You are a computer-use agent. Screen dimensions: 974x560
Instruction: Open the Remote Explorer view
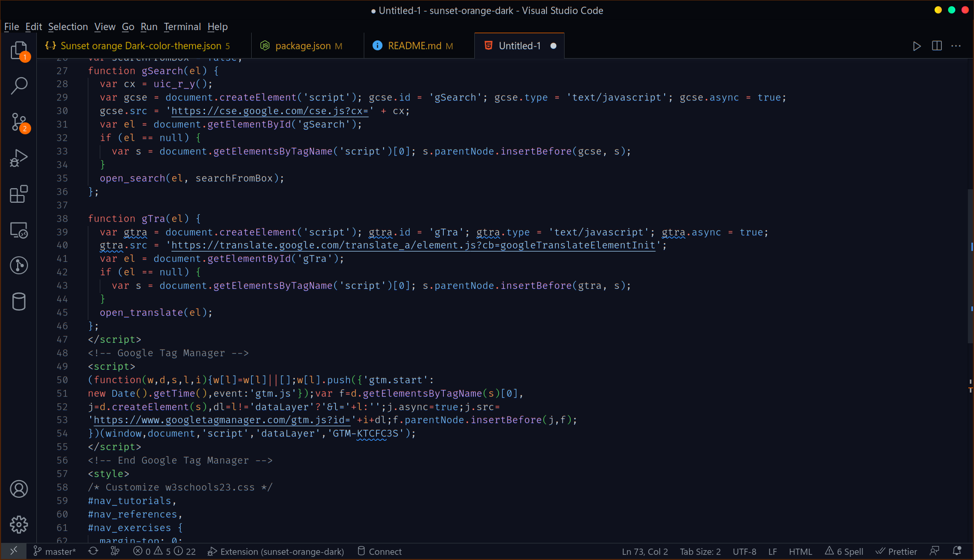[x=19, y=230]
